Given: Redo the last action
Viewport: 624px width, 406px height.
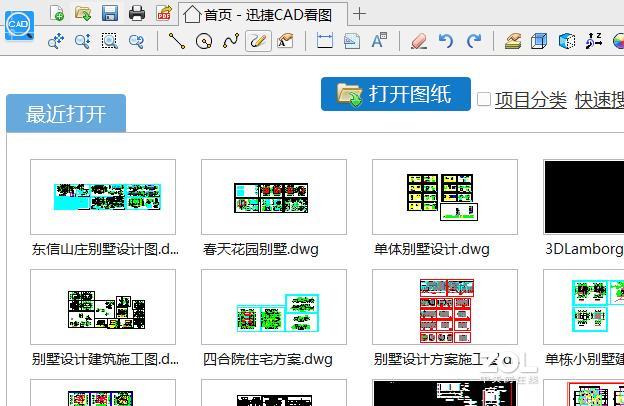Looking at the screenshot, I should click(474, 41).
